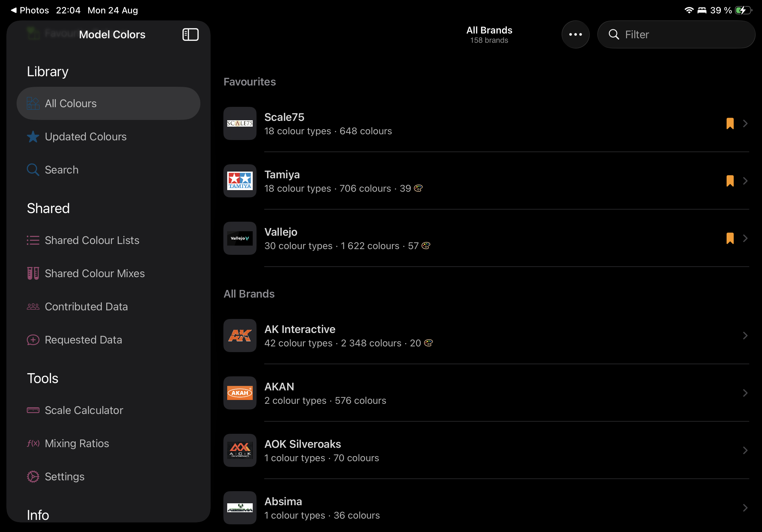Image resolution: width=762 pixels, height=532 pixels.
Task: Open AKAN via its chevron
Action: (745, 393)
